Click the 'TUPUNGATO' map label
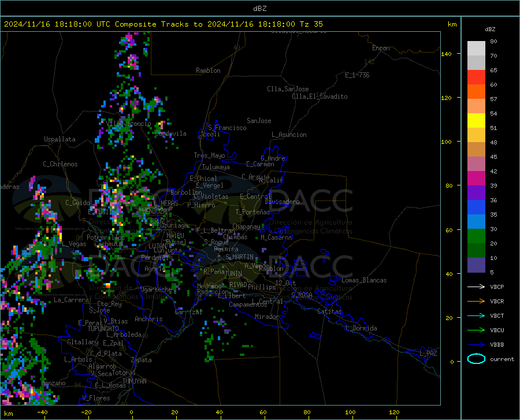 [103, 329]
